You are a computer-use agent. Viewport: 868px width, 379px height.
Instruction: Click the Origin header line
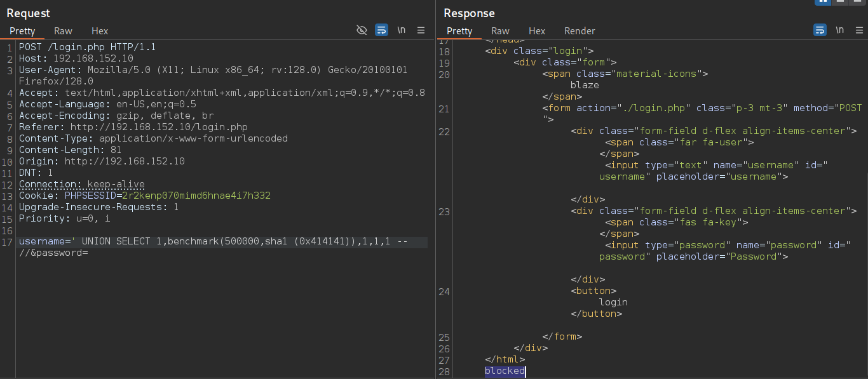(102, 161)
